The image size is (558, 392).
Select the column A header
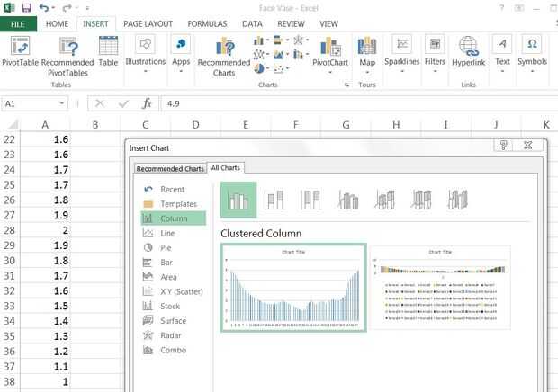click(45, 125)
